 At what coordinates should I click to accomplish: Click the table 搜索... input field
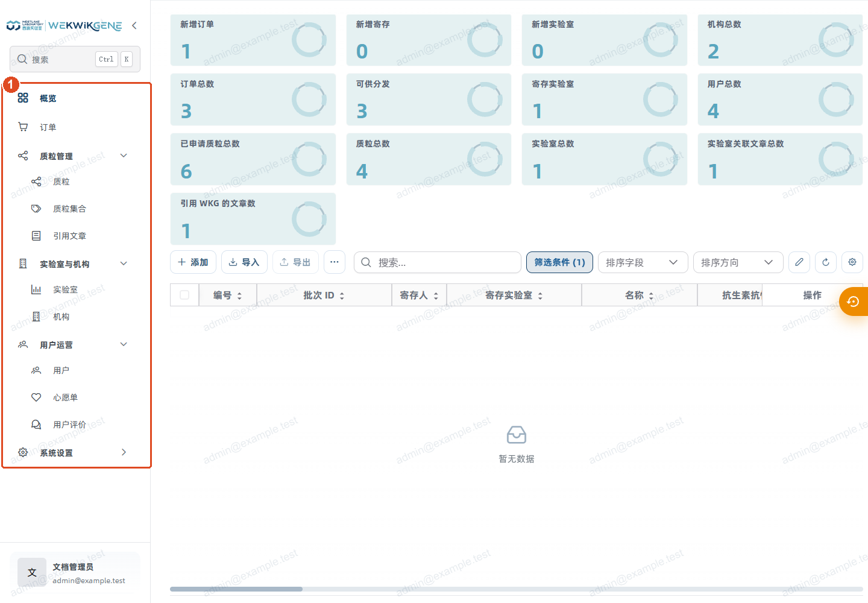(438, 262)
